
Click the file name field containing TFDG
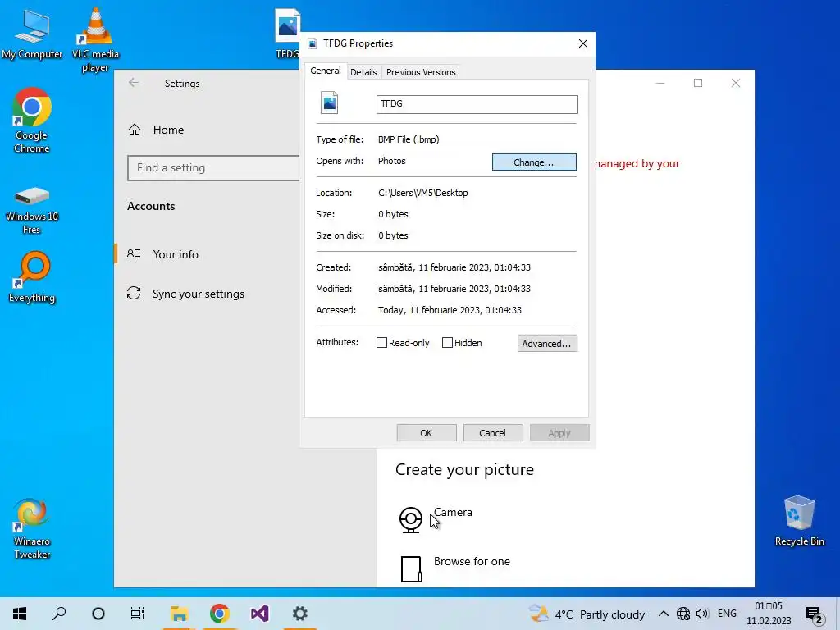(477, 104)
